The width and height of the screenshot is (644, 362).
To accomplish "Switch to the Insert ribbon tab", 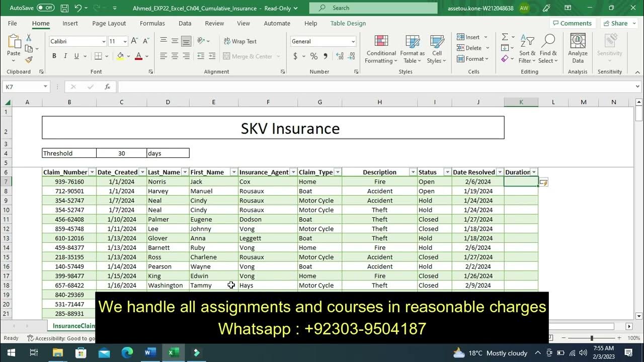I will click(70, 23).
